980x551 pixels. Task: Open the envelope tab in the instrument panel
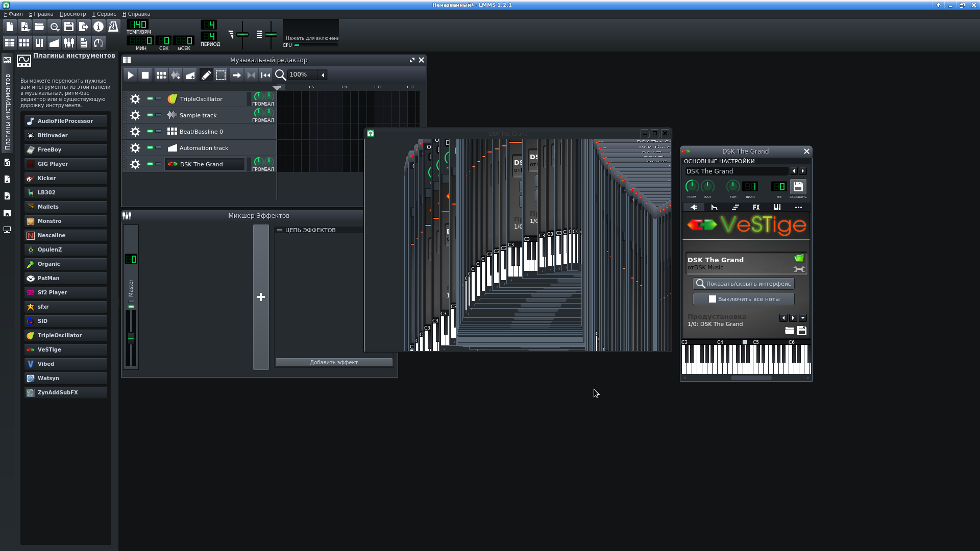714,207
